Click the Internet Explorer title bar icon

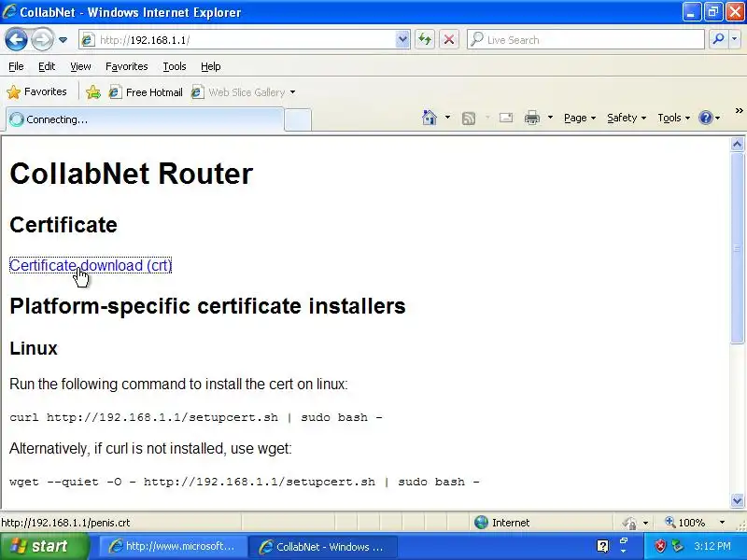[x=9, y=11]
